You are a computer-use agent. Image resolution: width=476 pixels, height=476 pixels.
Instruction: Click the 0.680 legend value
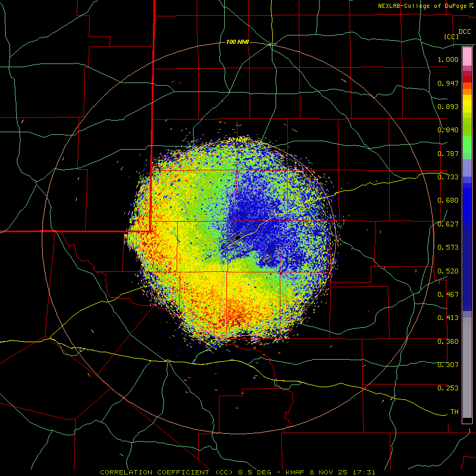(x=448, y=200)
